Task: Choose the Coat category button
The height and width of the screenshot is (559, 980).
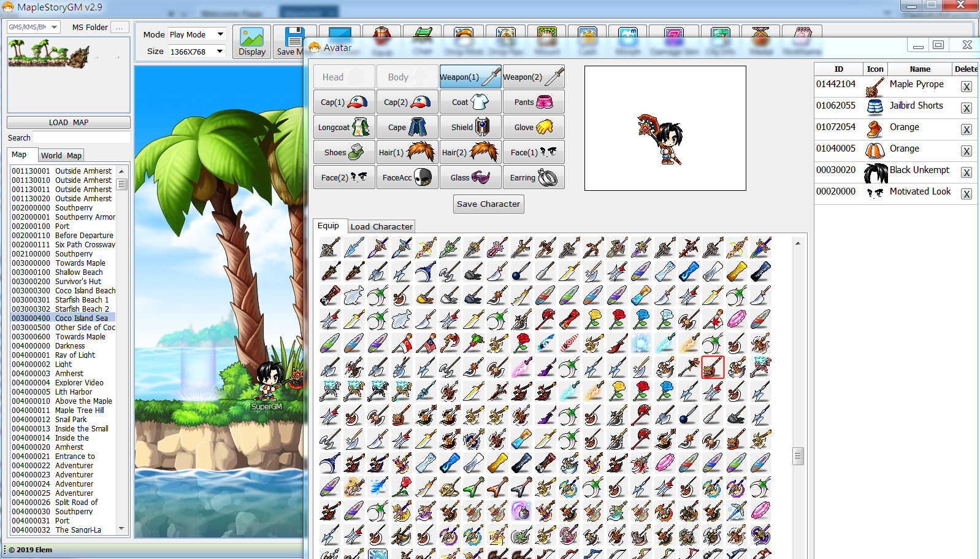Action: [x=470, y=102]
